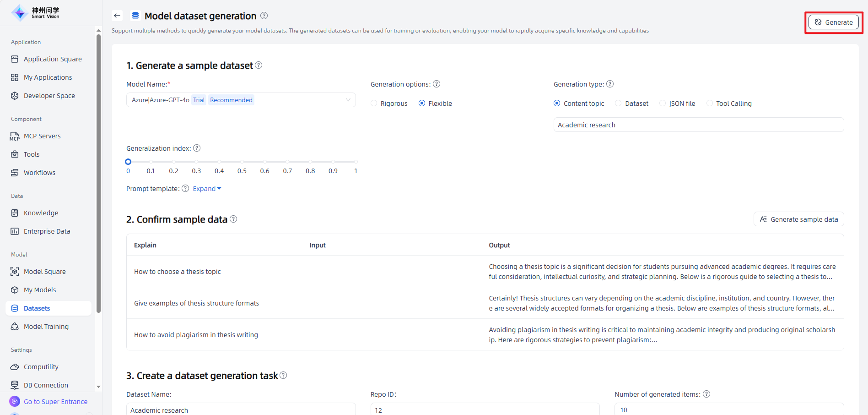This screenshot has width=868, height=415.
Task: Click the help icon beside Generalization index
Action: click(197, 148)
